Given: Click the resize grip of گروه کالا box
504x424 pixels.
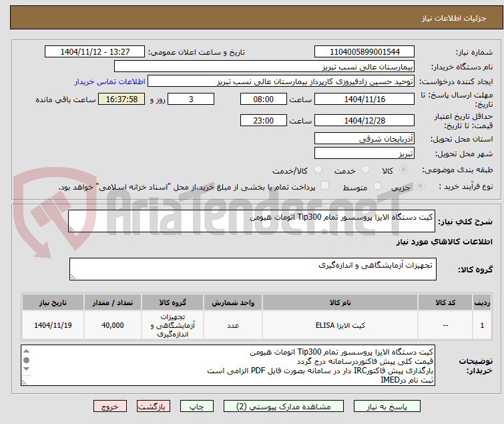Looking at the screenshot, I should 73,277.
